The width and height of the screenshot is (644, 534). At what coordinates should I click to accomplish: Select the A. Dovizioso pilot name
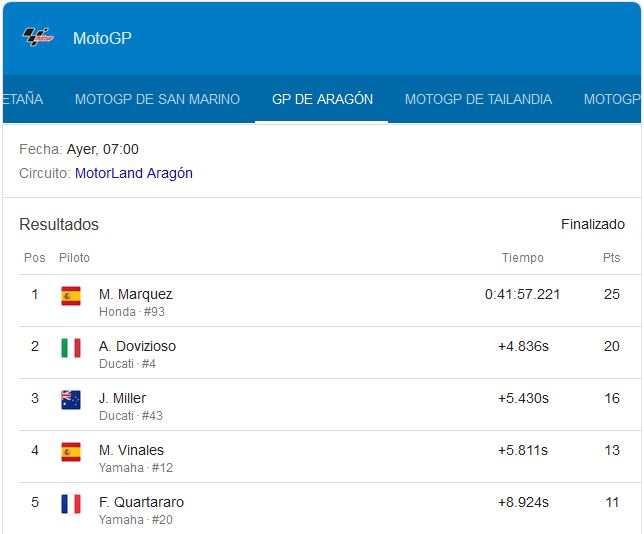point(137,346)
